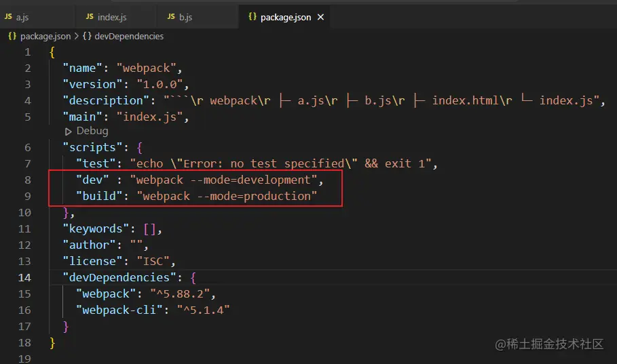Click the closing brace on line 18
Screen dimensions: 617x364
pos(52,343)
